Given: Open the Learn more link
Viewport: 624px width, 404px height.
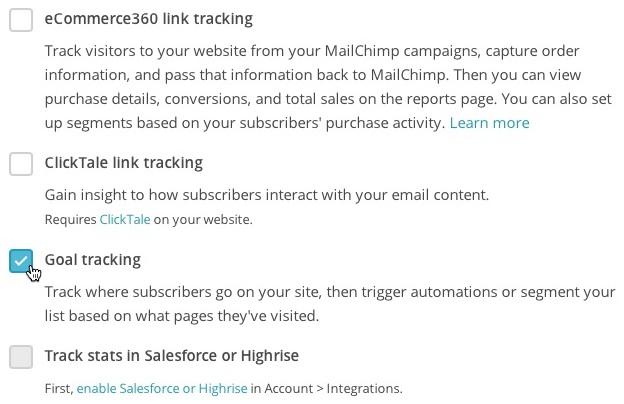Looking at the screenshot, I should [489, 123].
